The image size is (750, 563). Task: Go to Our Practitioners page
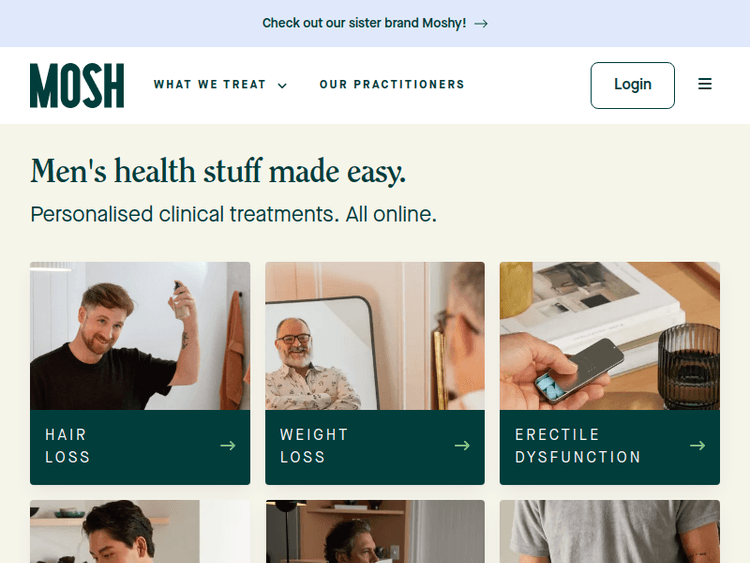(x=392, y=85)
